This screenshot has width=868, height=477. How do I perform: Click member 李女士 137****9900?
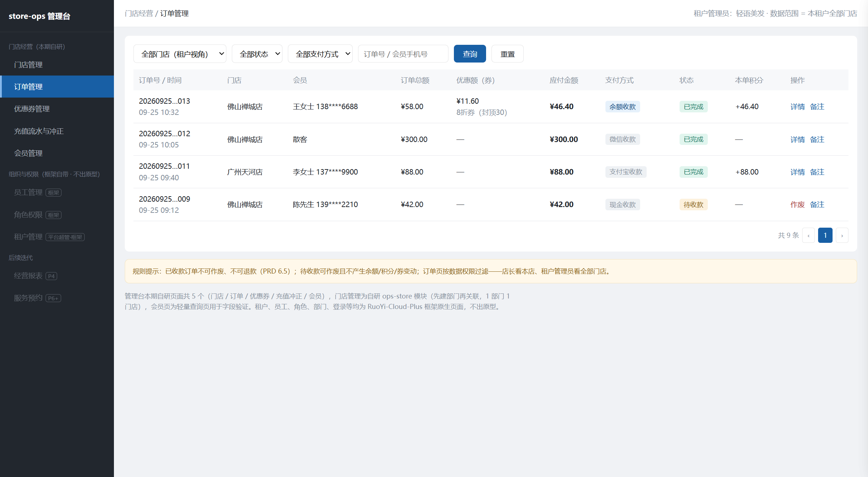[x=325, y=172]
